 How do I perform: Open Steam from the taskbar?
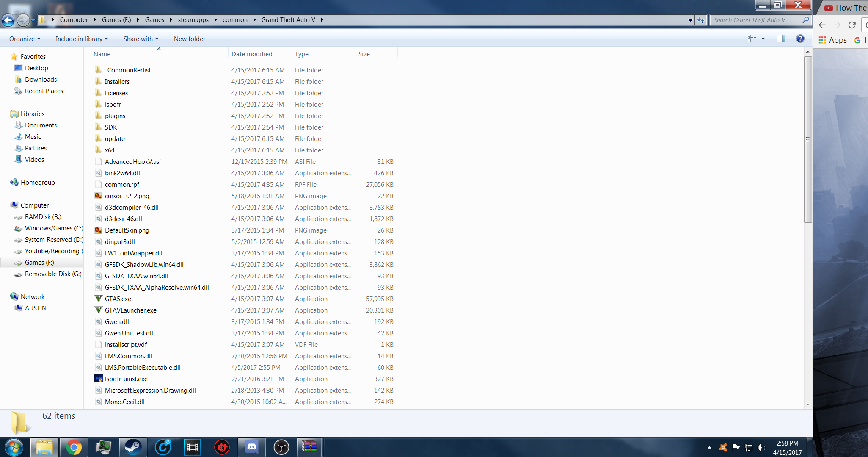tap(133, 447)
